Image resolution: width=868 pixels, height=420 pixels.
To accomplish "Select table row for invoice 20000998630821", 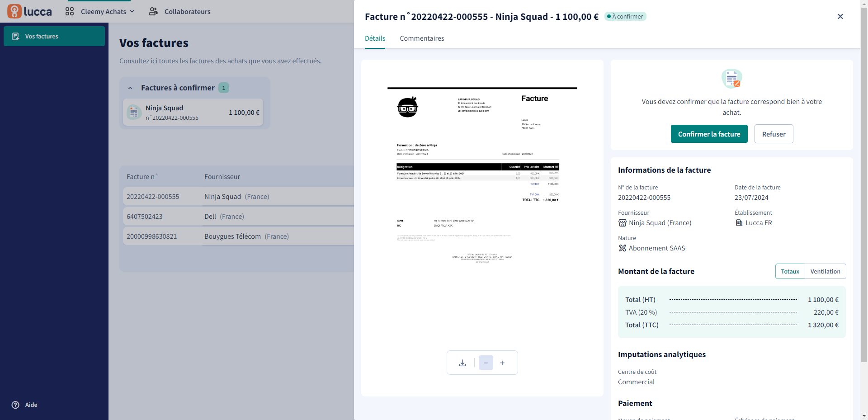I will point(238,236).
